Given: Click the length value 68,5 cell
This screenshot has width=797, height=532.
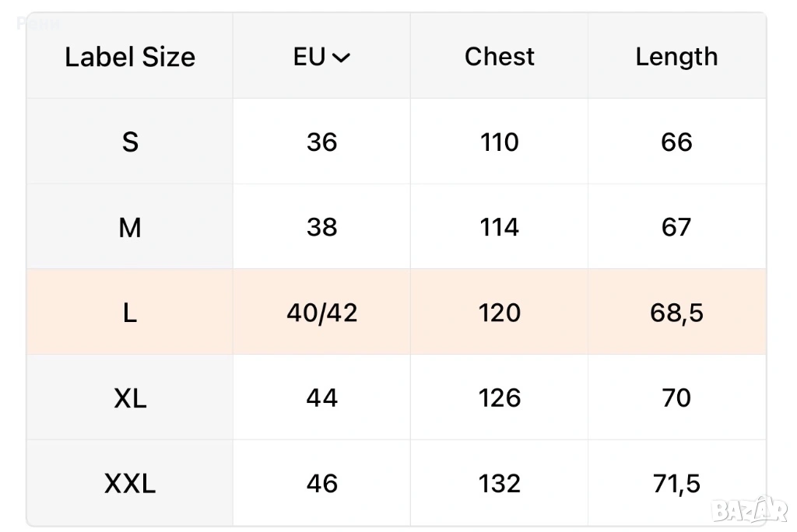Looking at the screenshot, I should pos(676,313).
